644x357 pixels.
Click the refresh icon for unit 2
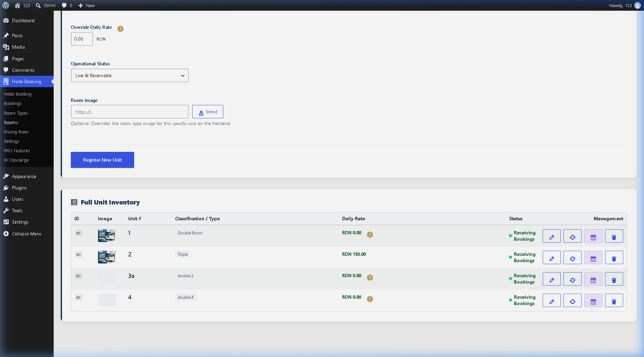572,257
